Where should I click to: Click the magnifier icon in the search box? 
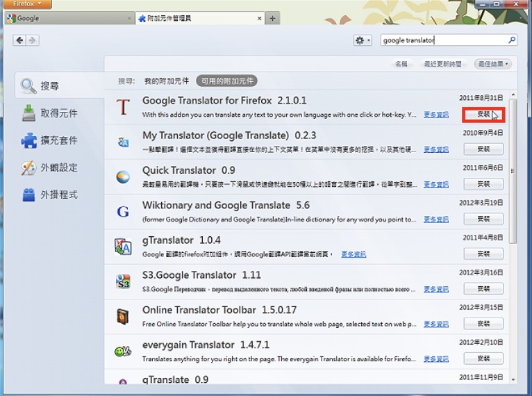[x=512, y=40]
